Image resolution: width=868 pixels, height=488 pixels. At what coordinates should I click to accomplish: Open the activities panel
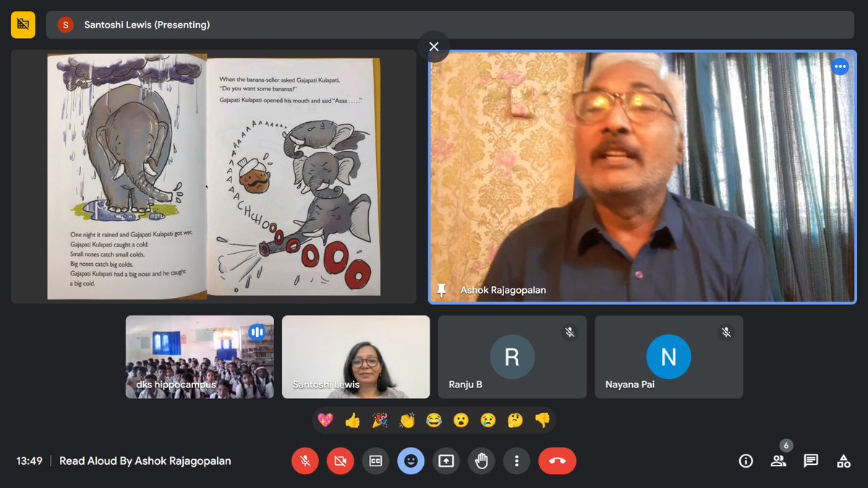click(x=843, y=461)
